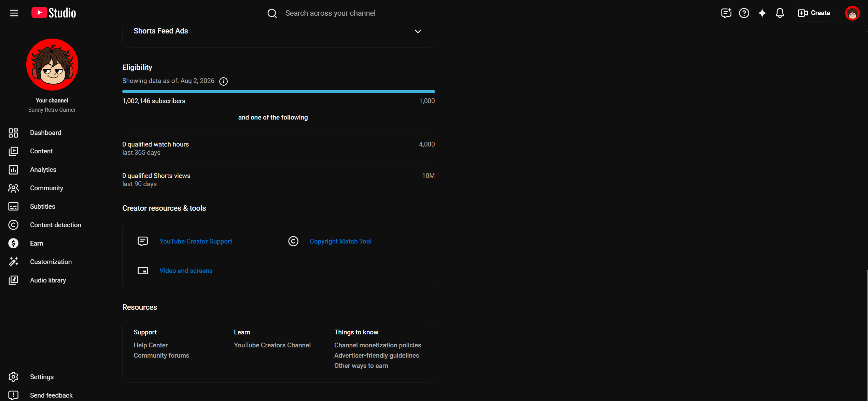Click the Creator Support chat icon

143,241
